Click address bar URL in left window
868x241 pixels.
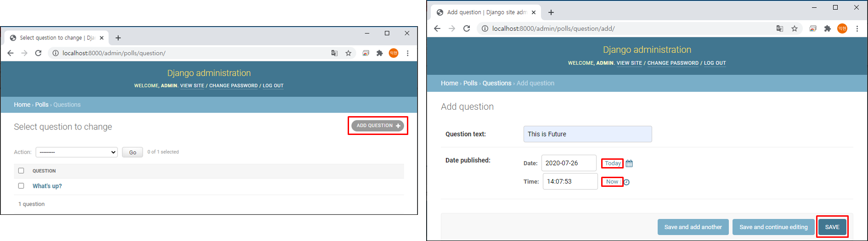point(114,53)
